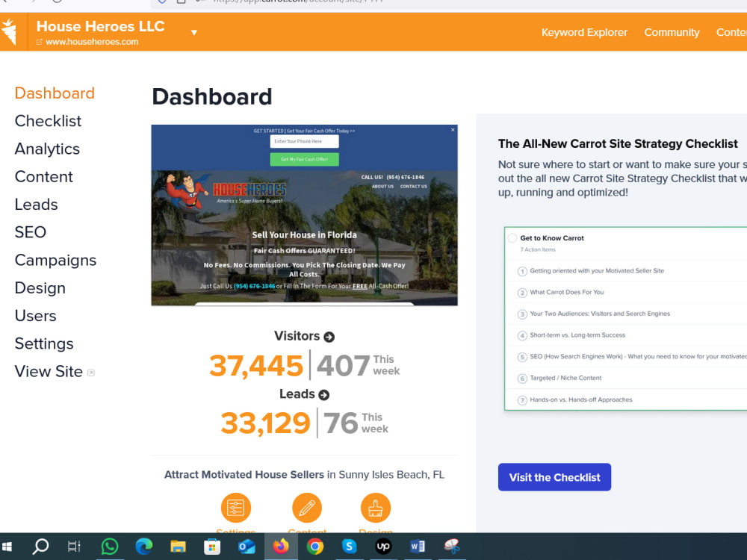Click the House Heroes site preview thumbnail

click(x=305, y=215)
